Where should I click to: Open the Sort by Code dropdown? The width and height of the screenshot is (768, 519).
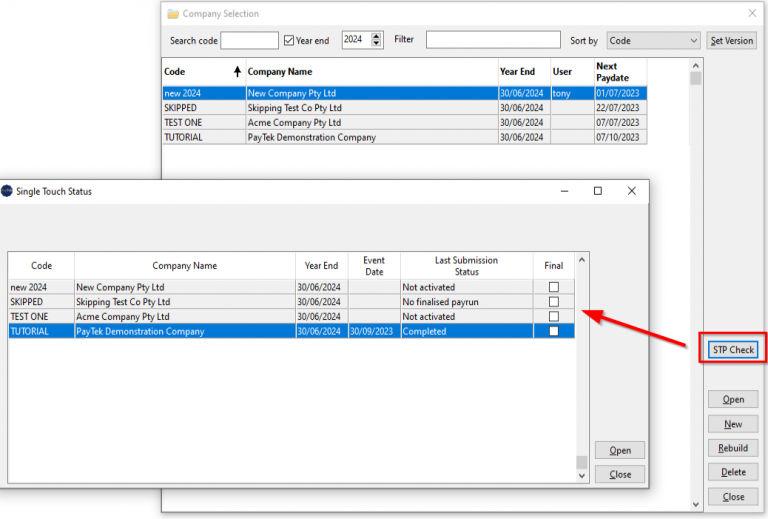coord(694,41)
